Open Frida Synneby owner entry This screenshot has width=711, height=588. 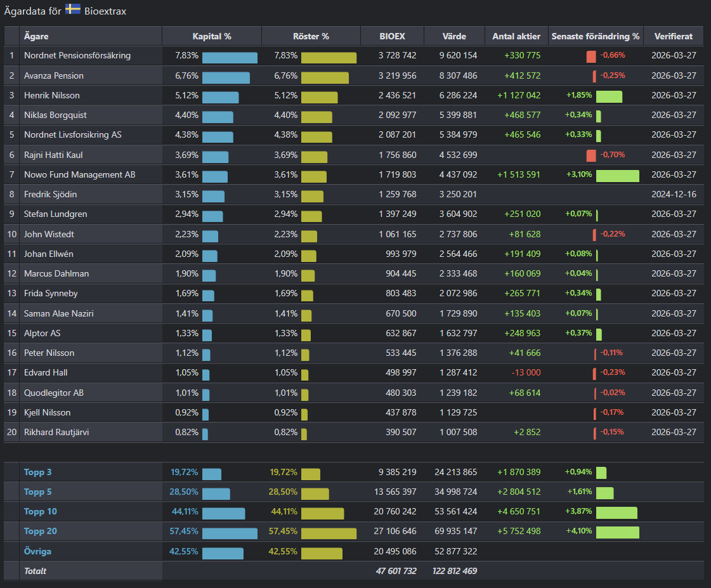click(x=51, y=293)
